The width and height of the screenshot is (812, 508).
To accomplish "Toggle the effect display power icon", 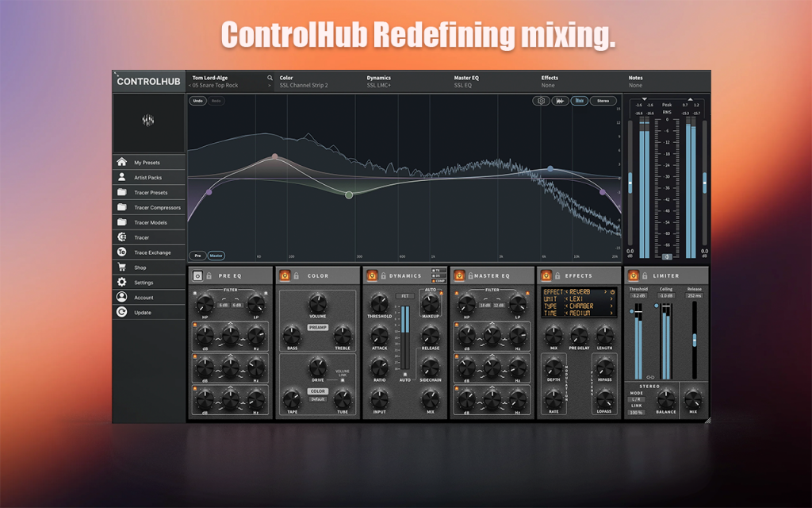I will point(612,292).
